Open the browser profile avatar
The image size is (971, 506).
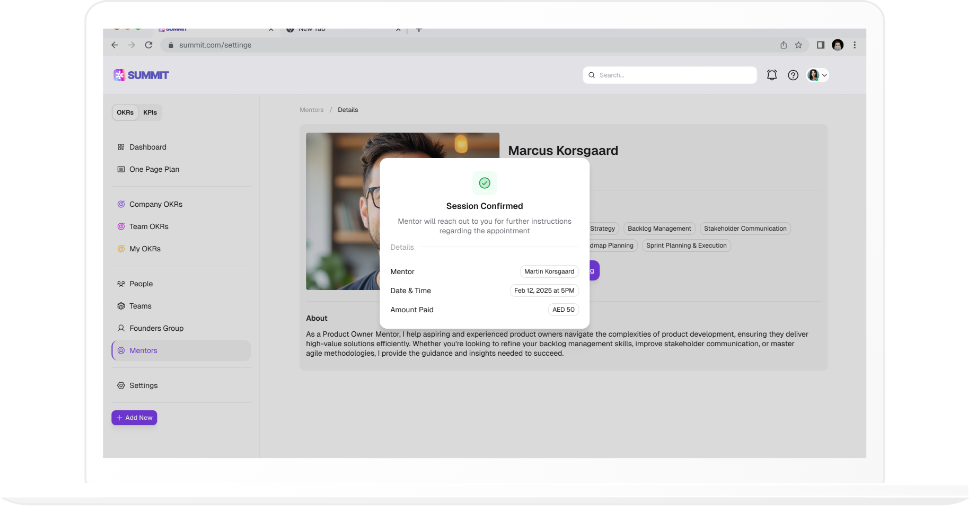click(838, 45)
